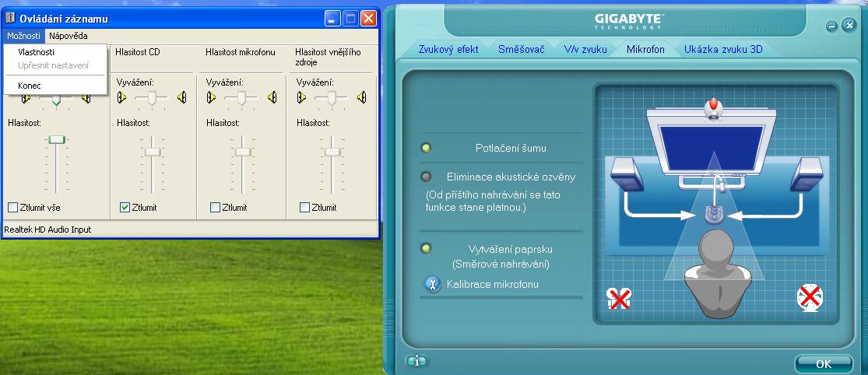This screenshot has width=868, height=375.
Task: Toggle Vytváření paprsku indicator
Action: 426,248
